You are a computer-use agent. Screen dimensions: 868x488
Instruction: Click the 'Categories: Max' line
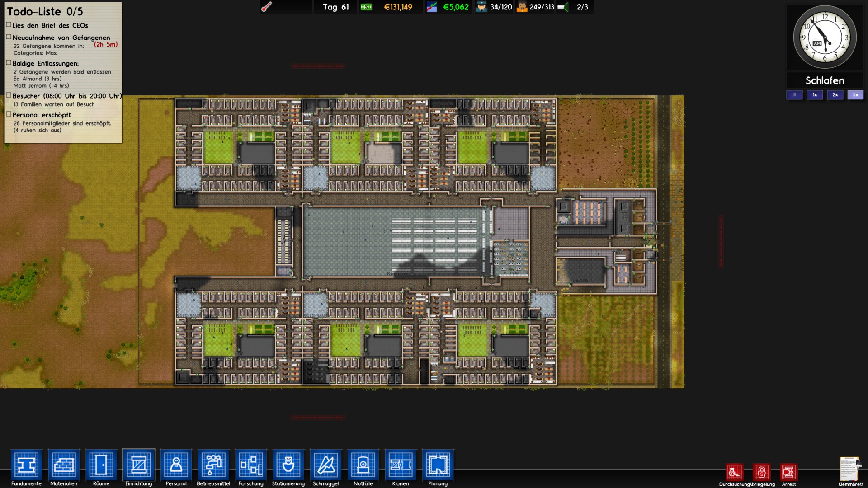[35, 53]
